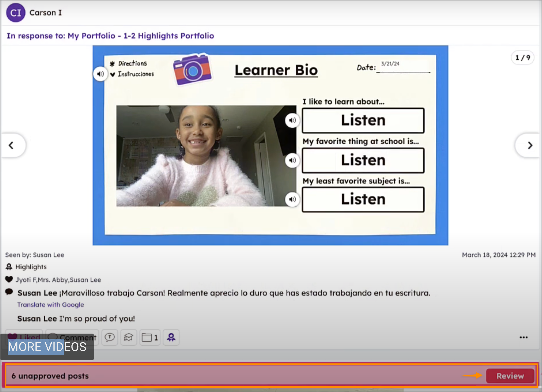Image resolution: width=542 pixels, height=392 pixels.
Task: Click the Highlights award ribbon icon
Action: [171, 337]
